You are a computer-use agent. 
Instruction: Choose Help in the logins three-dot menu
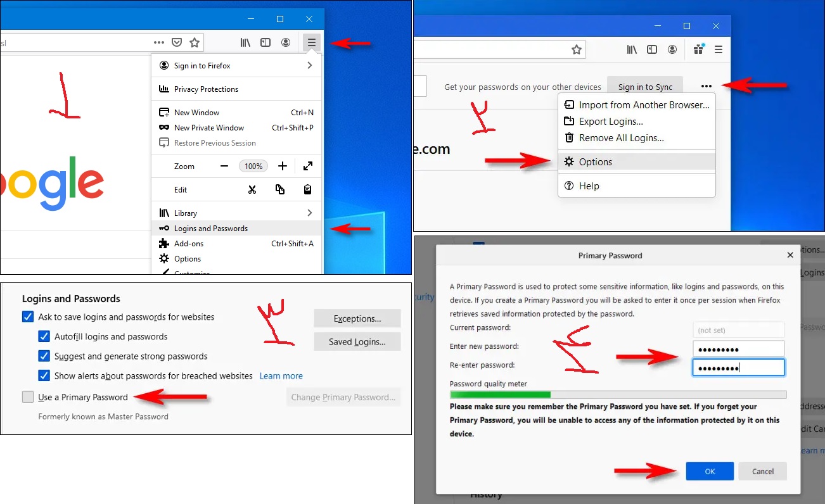pyautogui.click(x=637, y=186)
